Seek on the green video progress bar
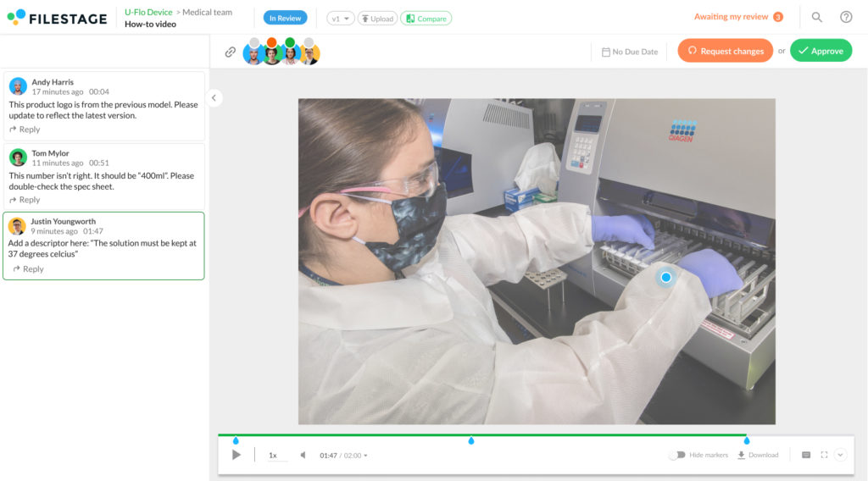The image size is (868, 481). (482, 435)
